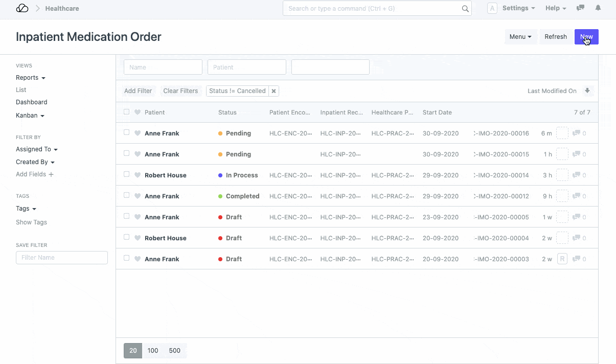
Task: Expand the Reports dropdown in sidebar
Action: click(31, 78)
